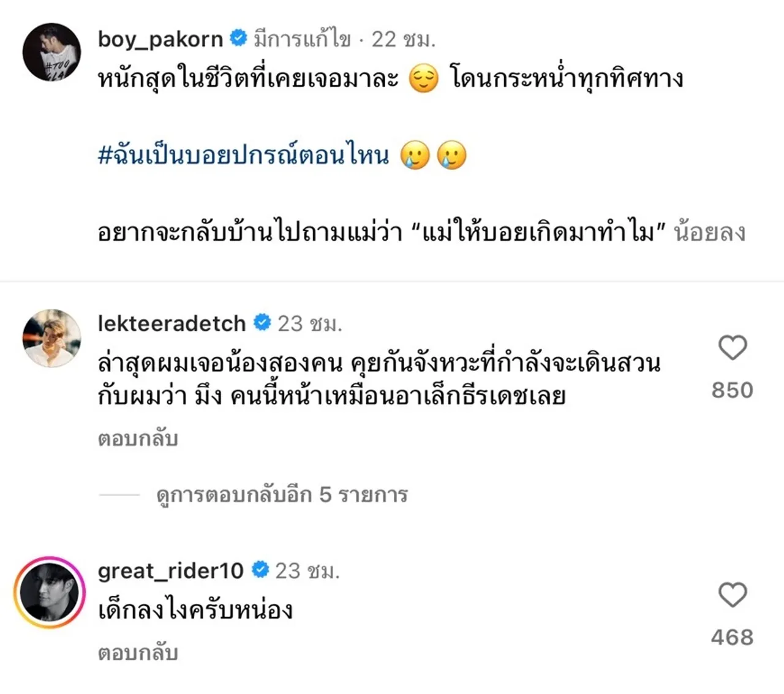Click the verified badge next to boy_pakorn
The width and height of the screenshot is (784, 694).
[237, 38]
